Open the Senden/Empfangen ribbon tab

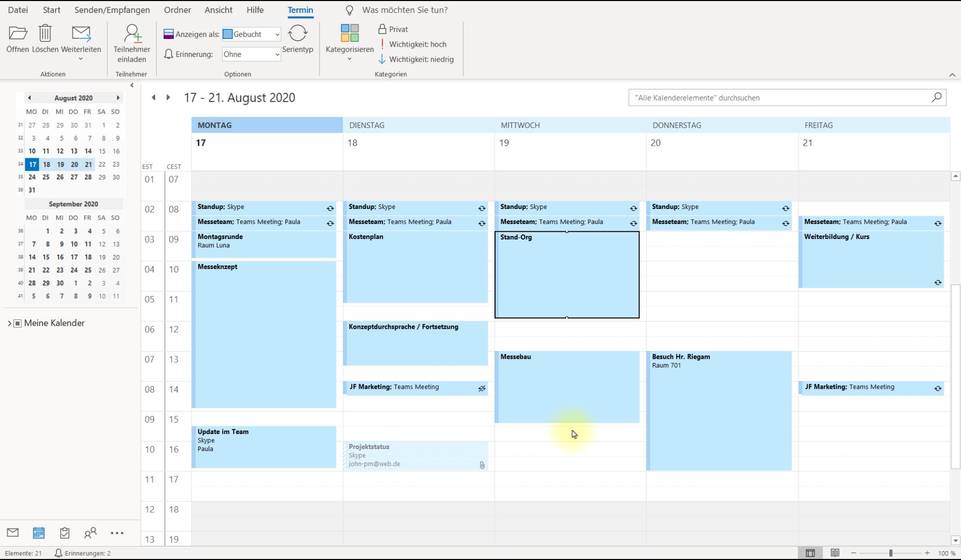coord(112,10)
